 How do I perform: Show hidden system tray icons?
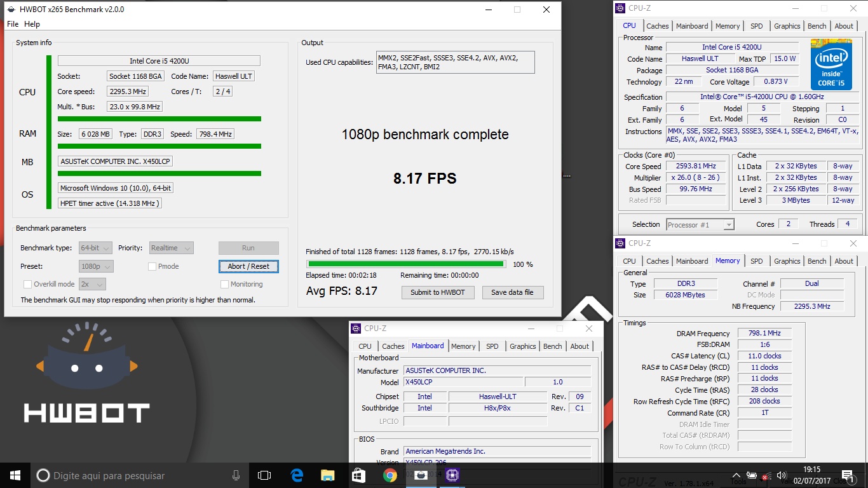click(x=736, y=475)
